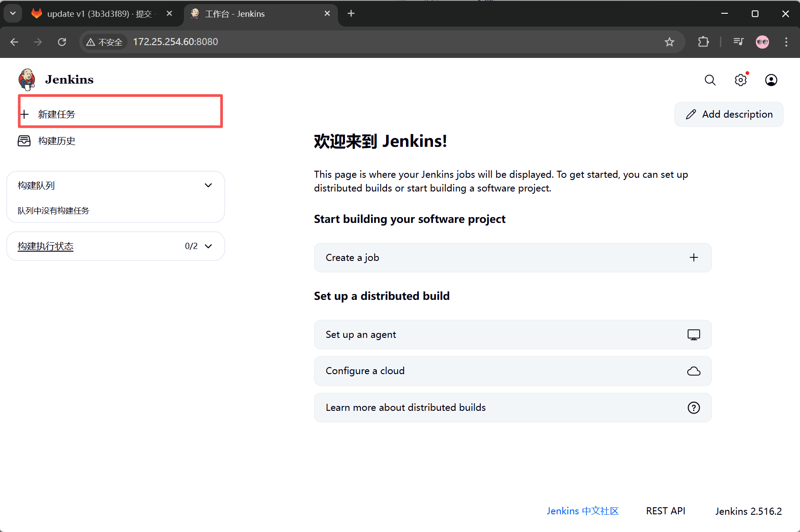Open the browser extensions puzzle icon
The height and width of the screenshot is (532, 800).
(x=703, y=42)
